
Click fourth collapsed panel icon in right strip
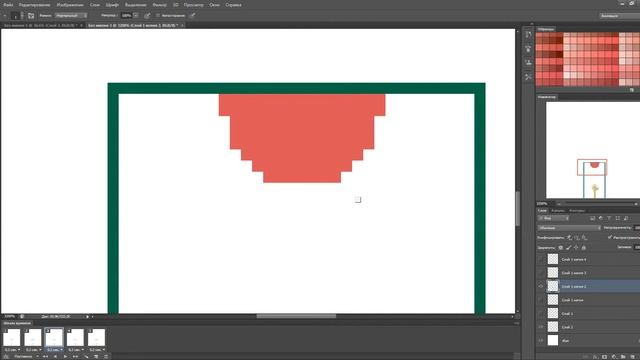coord(529,77)
